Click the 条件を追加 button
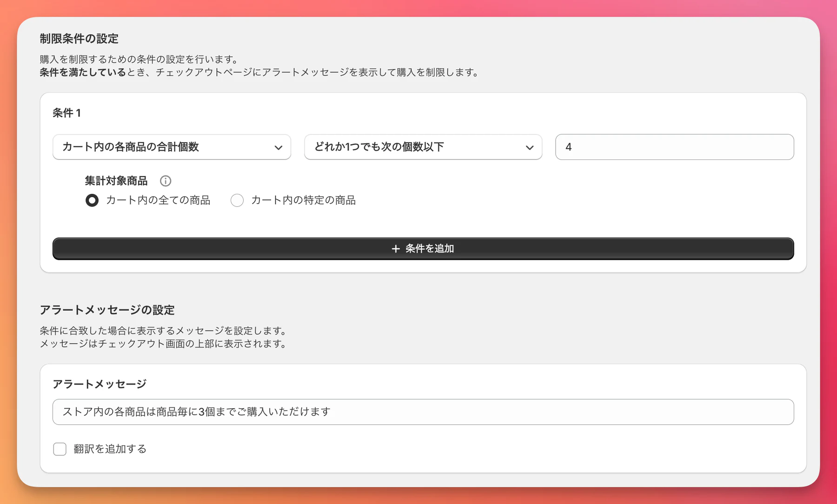Screen dimensions: 837x504 [423, 249]
